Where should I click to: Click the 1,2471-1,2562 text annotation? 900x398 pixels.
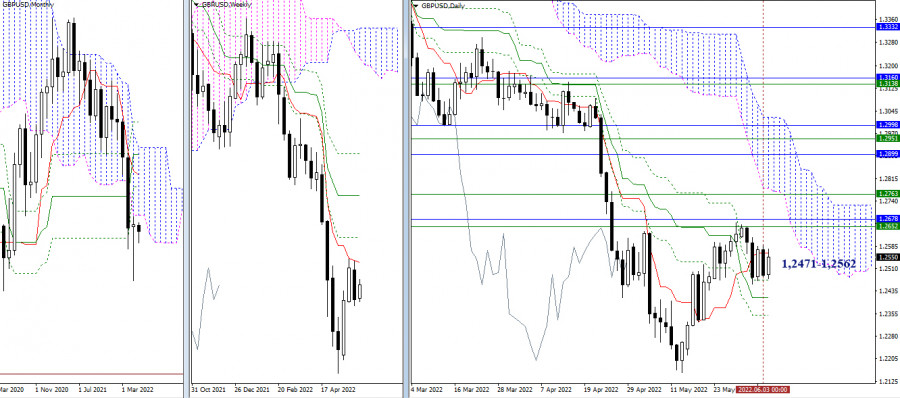(x=818, y=264)
